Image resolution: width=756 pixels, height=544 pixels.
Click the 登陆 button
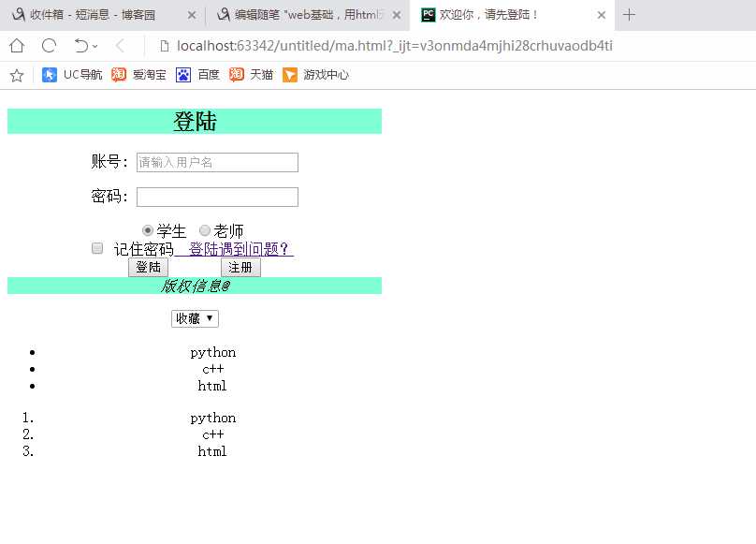pos(148,267)
